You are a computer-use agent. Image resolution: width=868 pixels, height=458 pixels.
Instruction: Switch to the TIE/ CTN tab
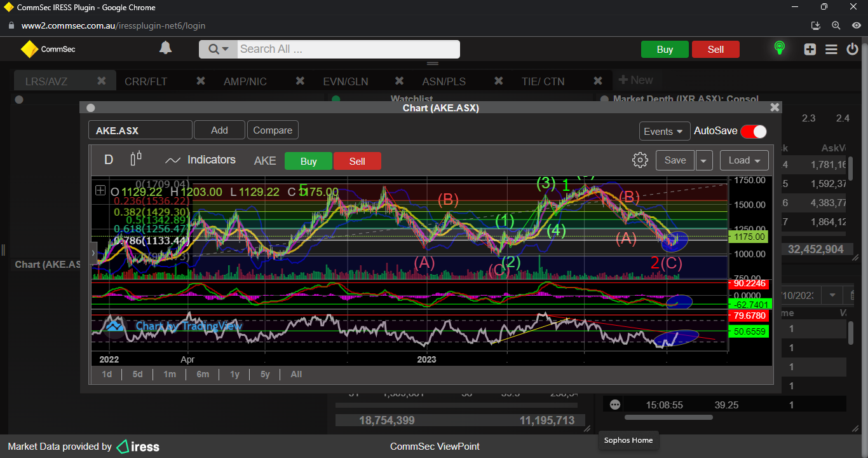coord(543,81)
